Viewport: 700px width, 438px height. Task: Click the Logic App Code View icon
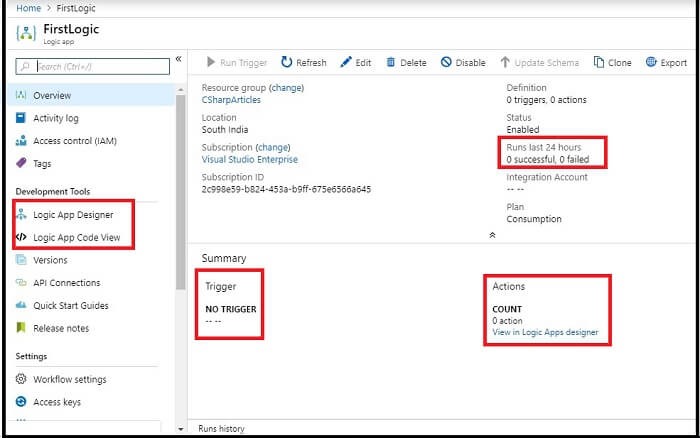[21, 237]
